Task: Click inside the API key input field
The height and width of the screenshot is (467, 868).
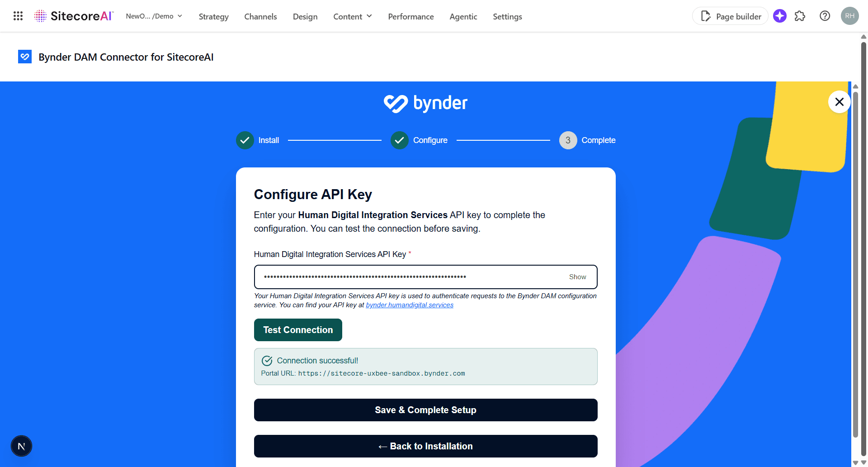Action: (407, 276)
